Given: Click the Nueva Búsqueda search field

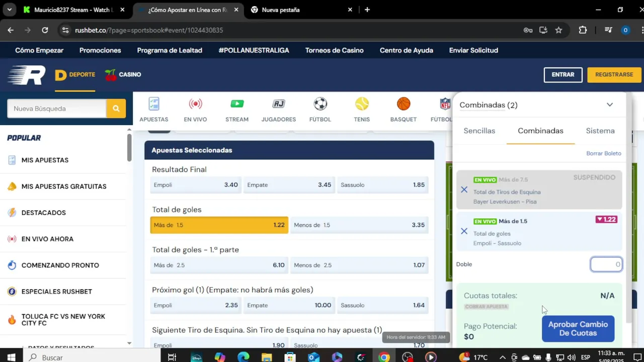Looking at the screenshot, I should [x=57, y=109].
